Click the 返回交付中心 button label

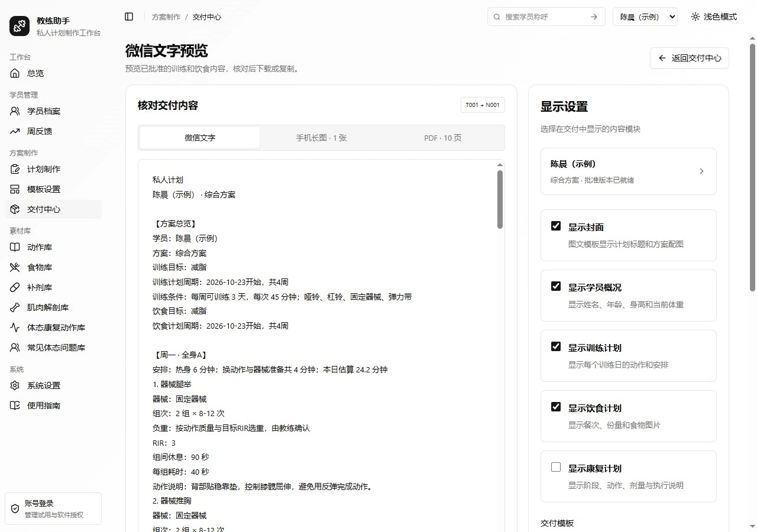(697, 58)
